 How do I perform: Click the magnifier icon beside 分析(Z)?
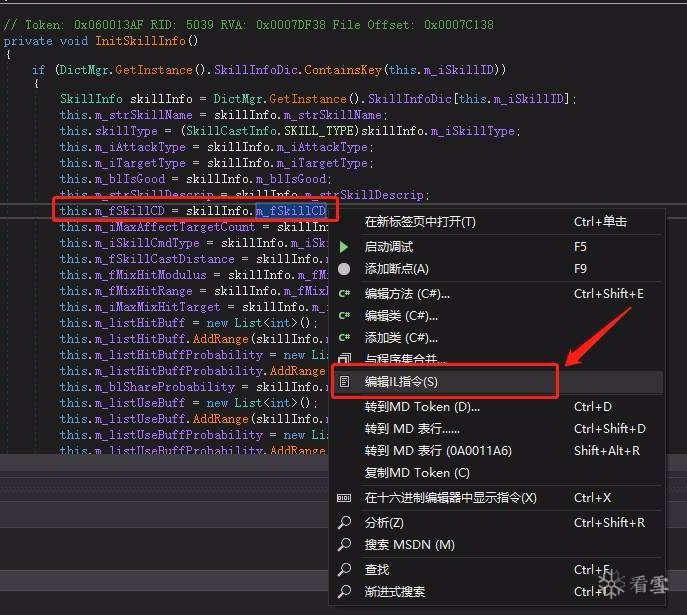[x=344, y=522]
